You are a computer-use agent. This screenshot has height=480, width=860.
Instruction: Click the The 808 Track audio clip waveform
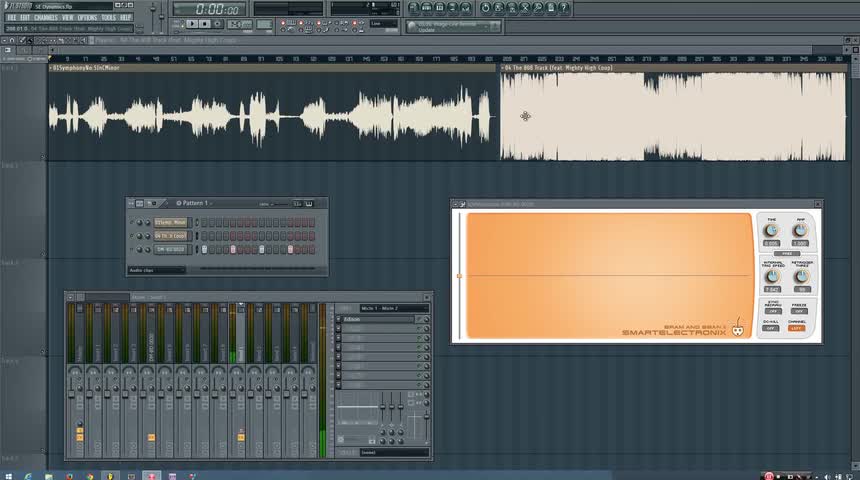(x=672, y=115)
